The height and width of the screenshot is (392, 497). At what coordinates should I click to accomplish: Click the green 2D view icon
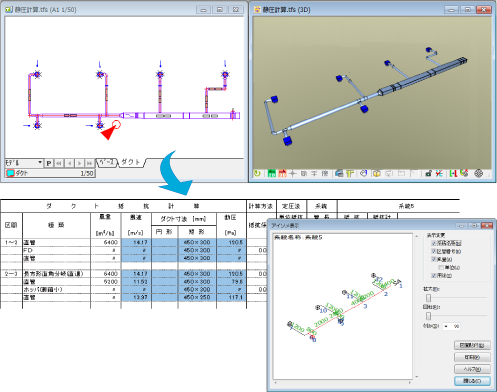point(272,173)
